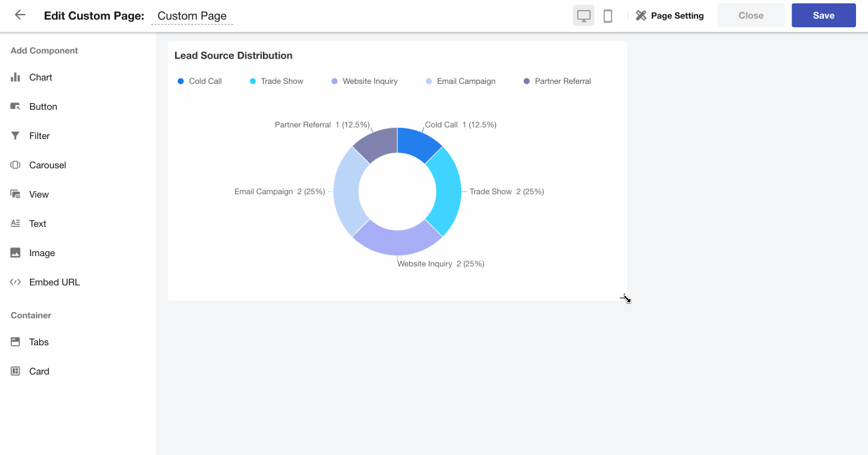Switch to desktop preview mode
This screenshot has height=455, width=868.
584,16
